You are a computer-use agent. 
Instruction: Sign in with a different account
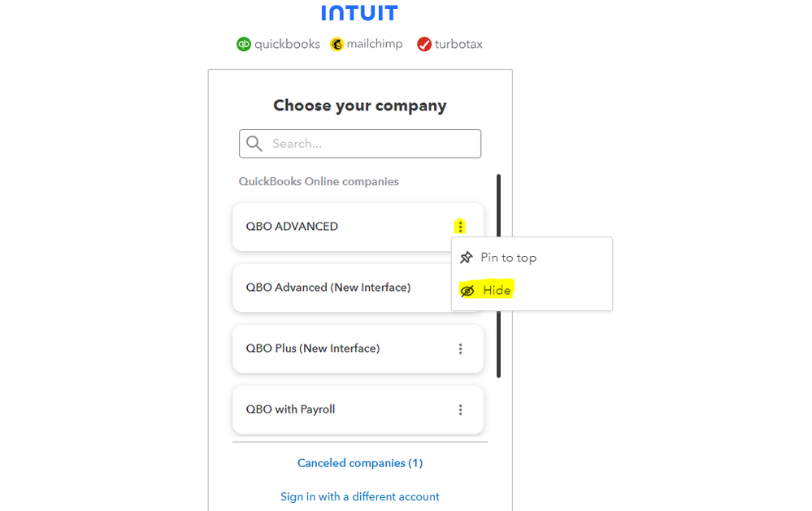point(360,496)
